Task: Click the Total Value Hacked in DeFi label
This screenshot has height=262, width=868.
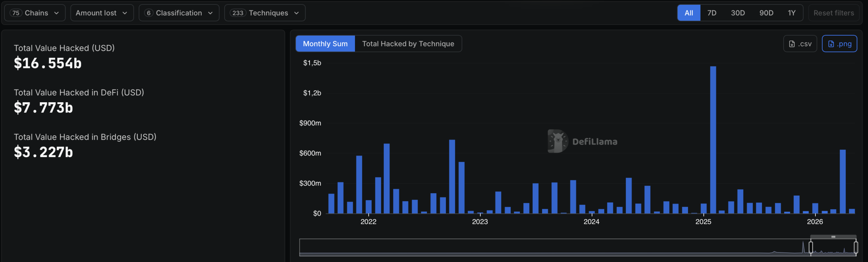Action: [79, 92]
